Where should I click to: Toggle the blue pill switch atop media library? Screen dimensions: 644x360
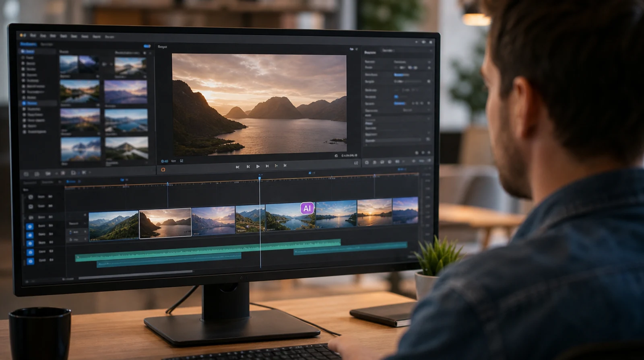(147, 46)
